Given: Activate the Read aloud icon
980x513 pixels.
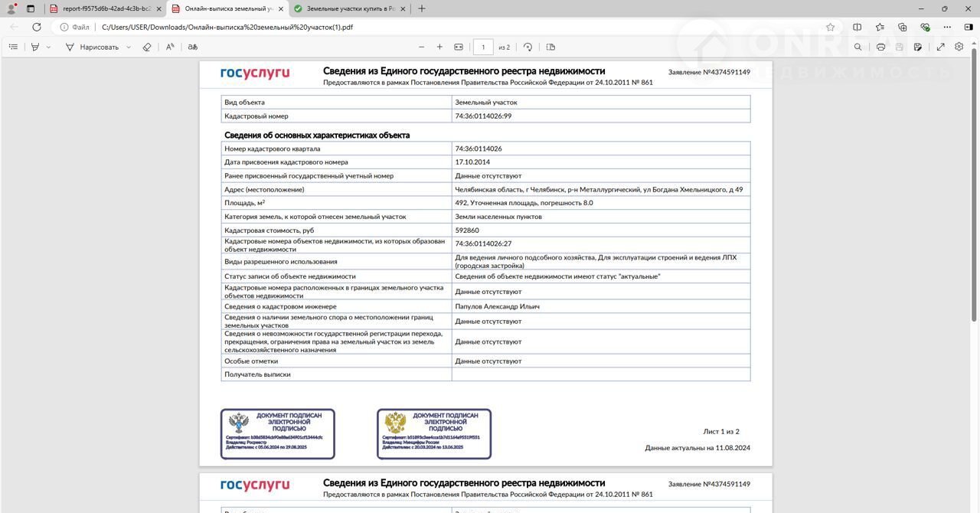Looking at the screenshot, I should (x=170, y=47).
